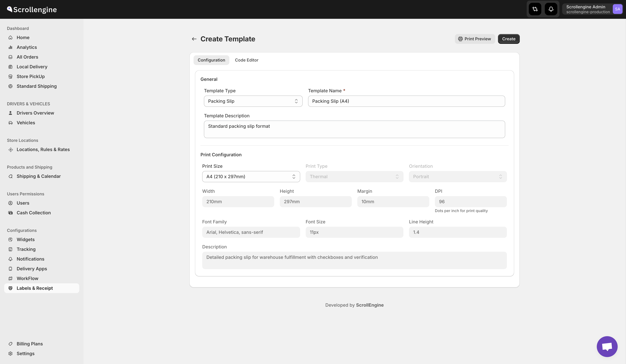
Task: Expand the Template Type dropdown
Action: click(253, 101)
